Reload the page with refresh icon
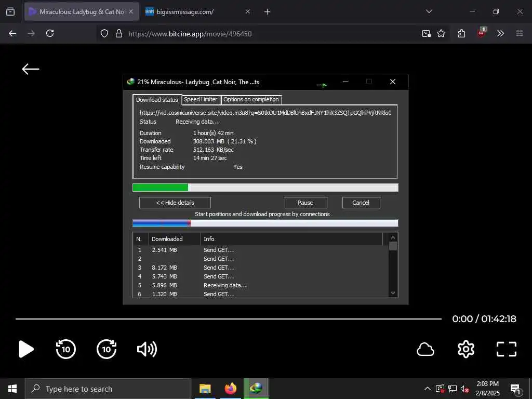The height and width of the screenshot is (399, 532). (50, 33)
